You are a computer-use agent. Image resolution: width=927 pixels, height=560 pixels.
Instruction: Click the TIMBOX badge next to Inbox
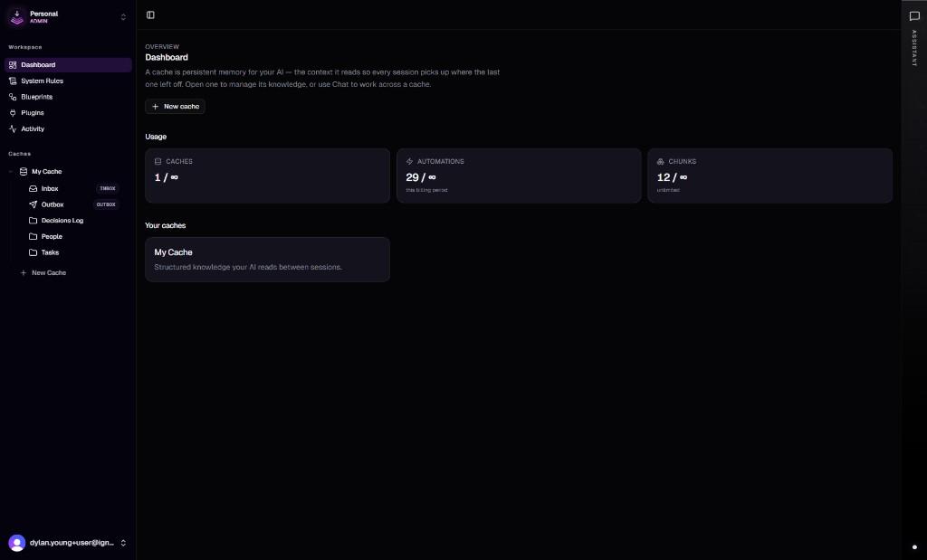(107, 188)
